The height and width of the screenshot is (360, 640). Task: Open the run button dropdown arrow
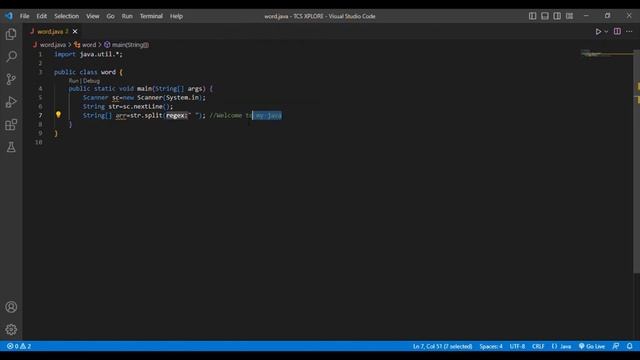pyautogui.click(x=606, y=31)
